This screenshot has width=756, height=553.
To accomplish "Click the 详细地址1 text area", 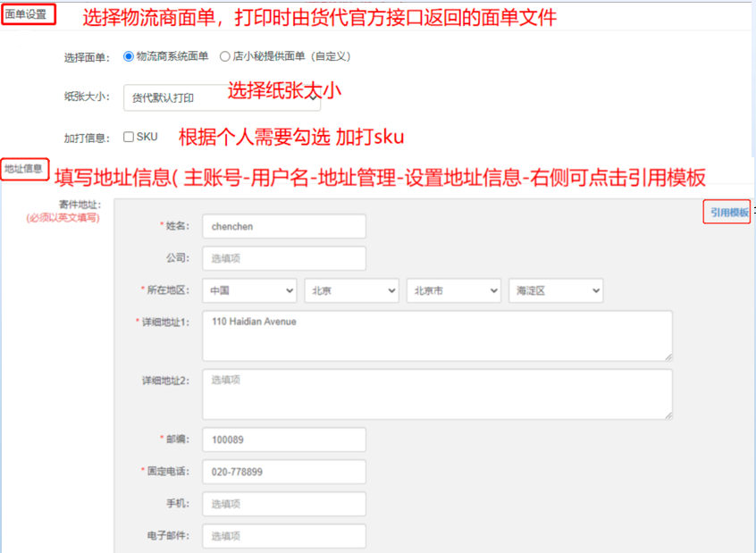I will [437, 336].
